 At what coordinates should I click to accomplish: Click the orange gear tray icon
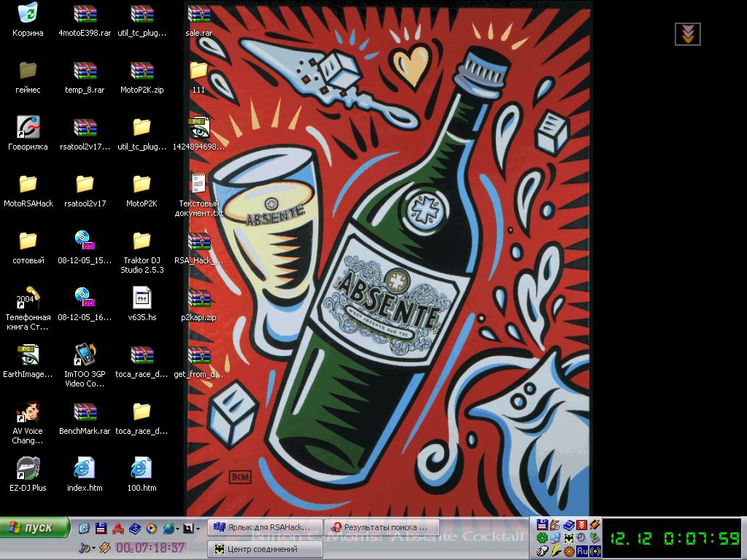click(569, 551)
